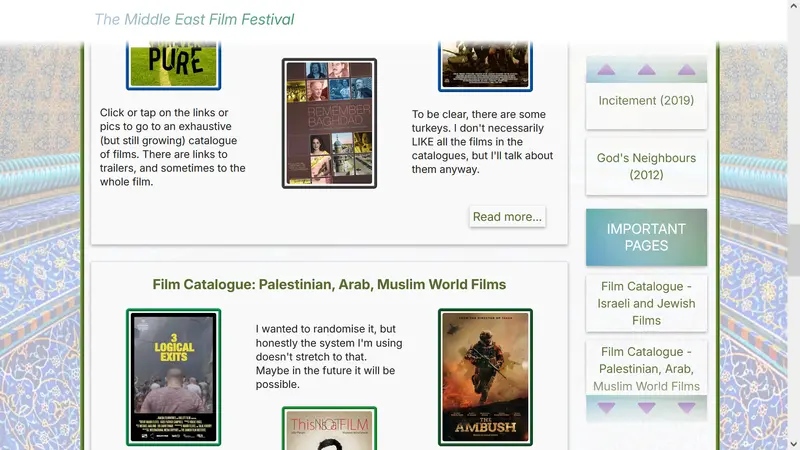Click the page scrollbar down arrow
Screen dimensions: 800x450
point(794,444)
